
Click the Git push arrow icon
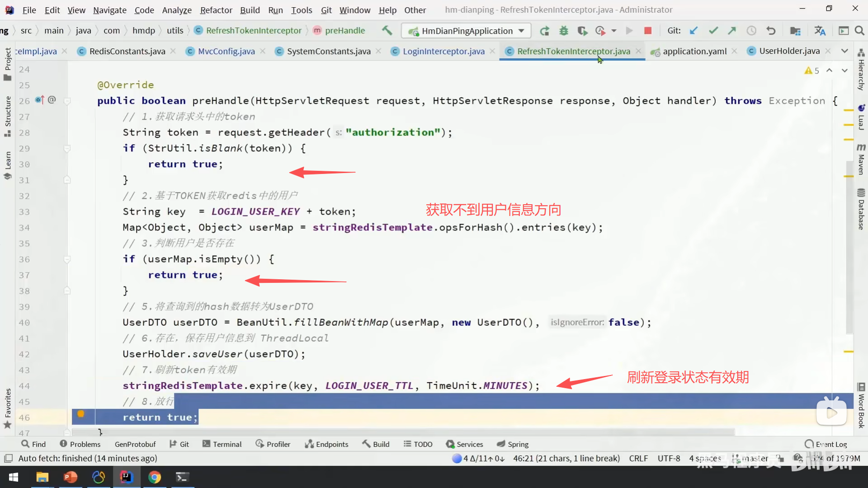click(x=732, y=31)
